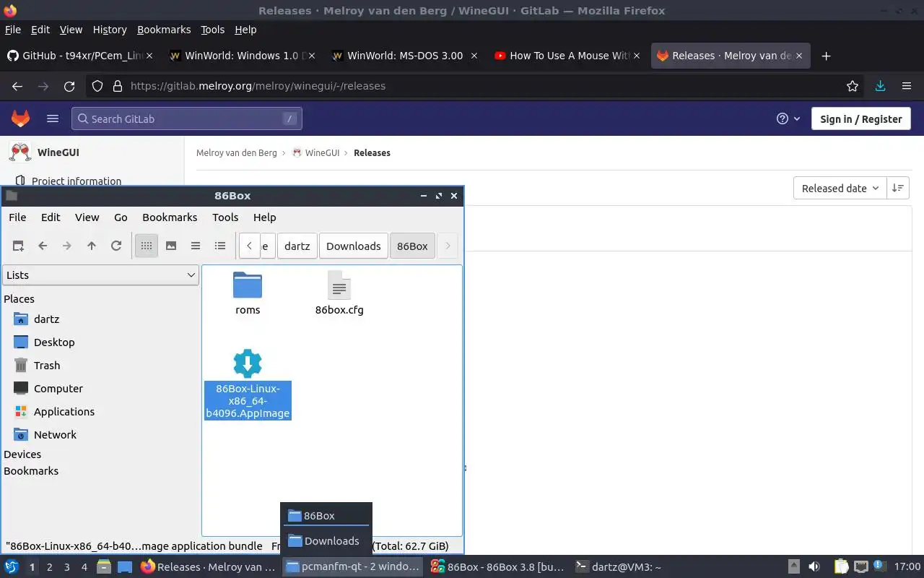Open file manager View menu
Screen dimensions: 924x578
click(87, 217)
